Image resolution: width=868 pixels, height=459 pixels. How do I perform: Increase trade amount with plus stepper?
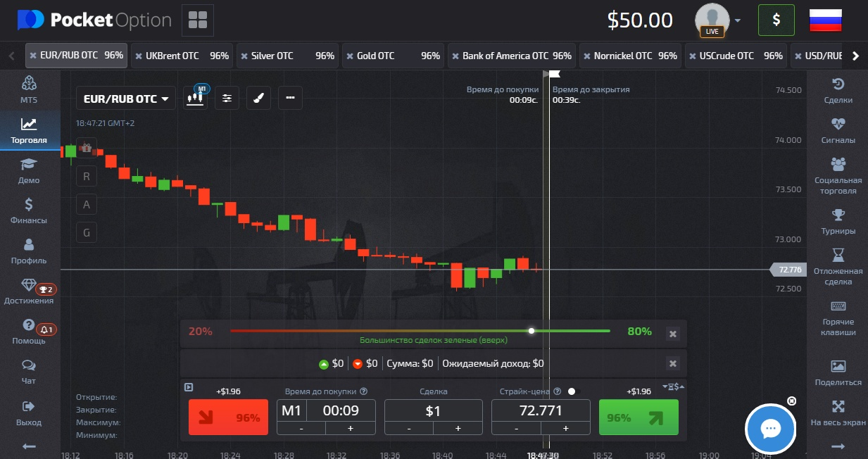[458, 428]
